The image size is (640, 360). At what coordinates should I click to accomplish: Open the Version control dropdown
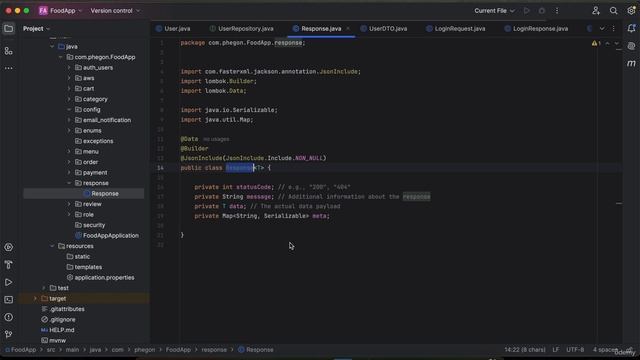tap(115, 11)
